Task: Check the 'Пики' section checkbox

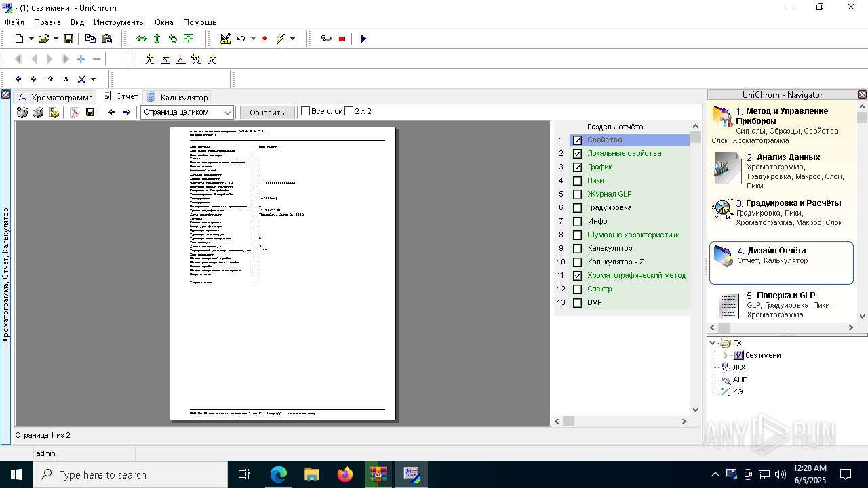Action: pos(577,181)
